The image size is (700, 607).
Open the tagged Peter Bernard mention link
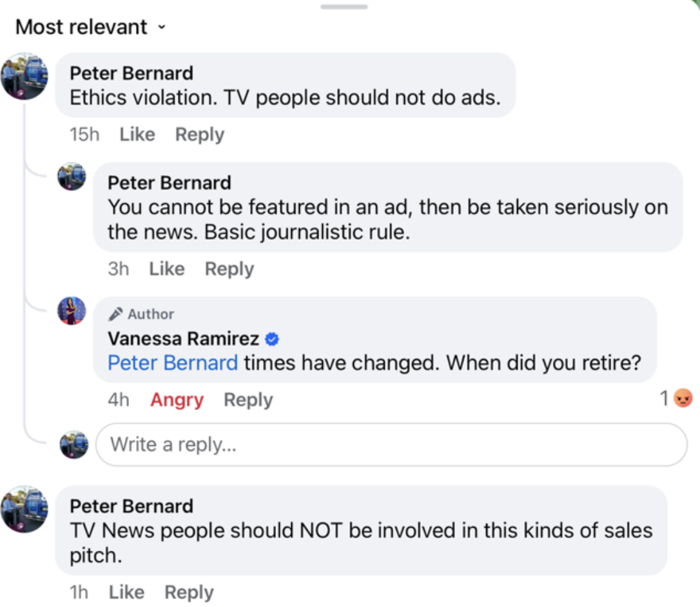[173, 363]
